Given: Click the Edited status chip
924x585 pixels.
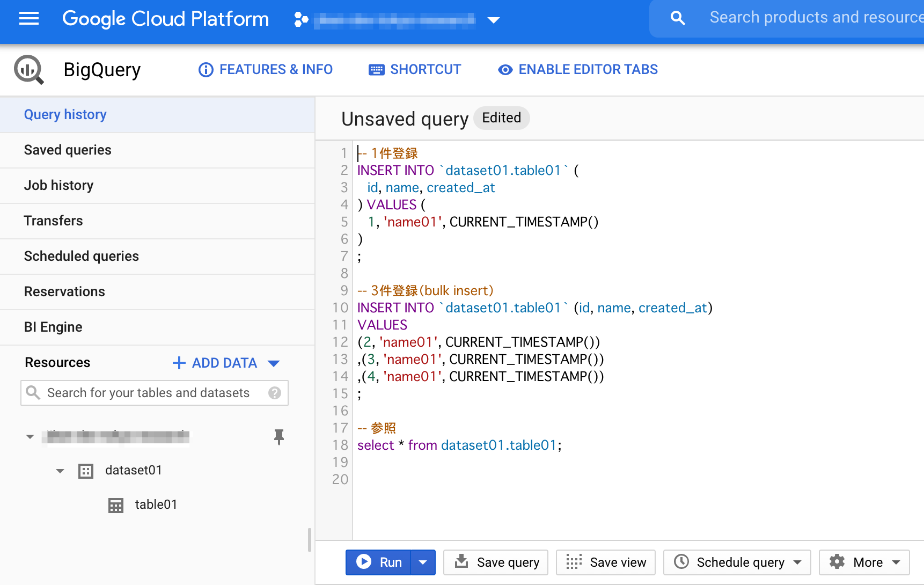Looking at the screenshot, I should coord(502,118).
